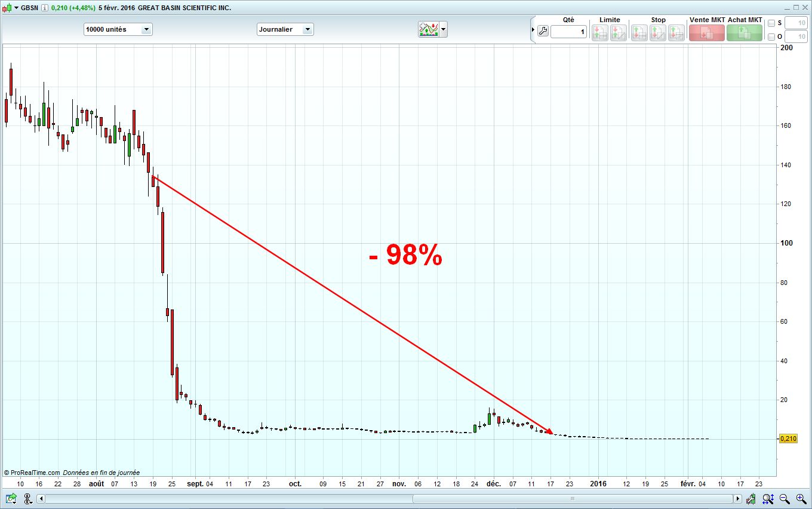Click the Achat MKT buy button
The image size is (812, 509).
click(x=745, y=33)
